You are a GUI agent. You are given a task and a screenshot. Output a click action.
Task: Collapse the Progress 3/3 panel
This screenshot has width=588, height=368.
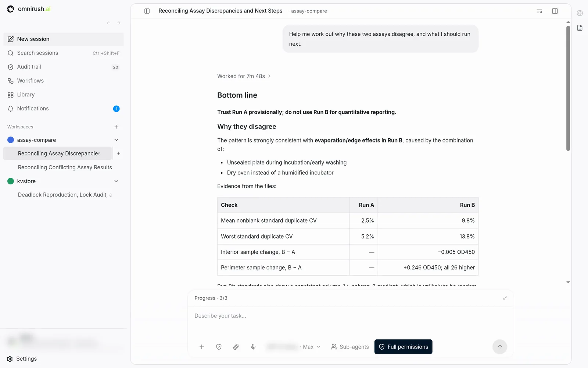coord(505,298)
